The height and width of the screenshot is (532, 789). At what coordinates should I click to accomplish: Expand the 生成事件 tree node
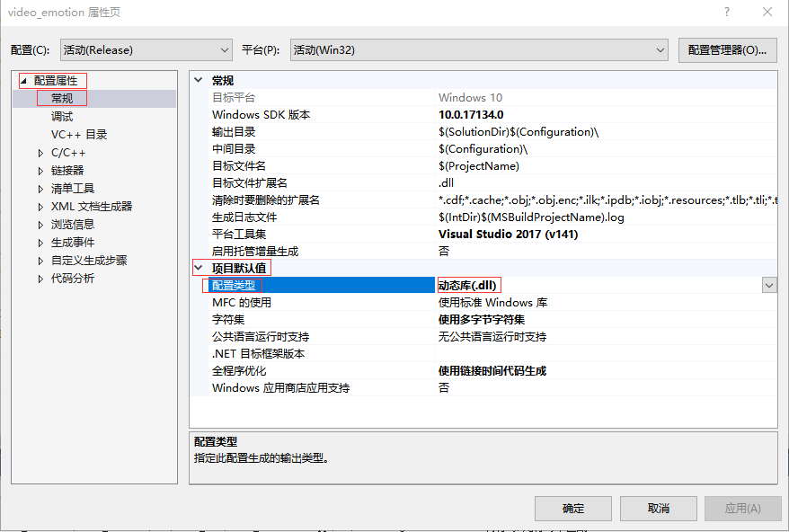(x=40, y=244)
